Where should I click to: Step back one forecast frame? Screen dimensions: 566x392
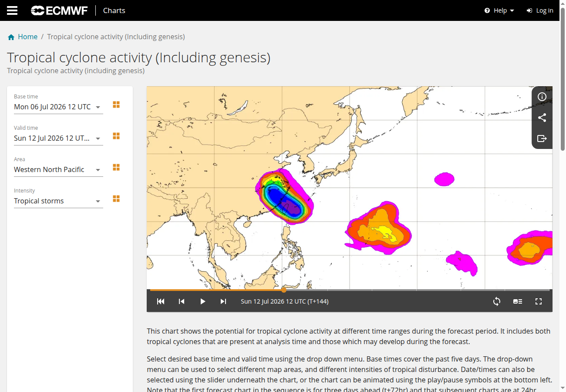[182, 301]
